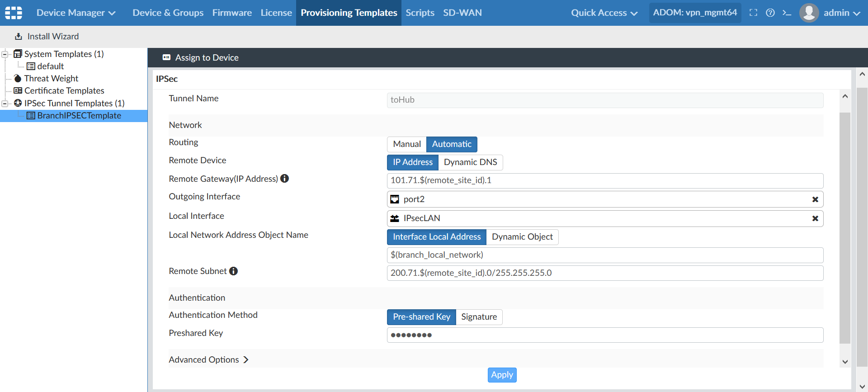Set Routing to Manual
The width and height of the screenshot is (868, 392).
click(406, 144)
